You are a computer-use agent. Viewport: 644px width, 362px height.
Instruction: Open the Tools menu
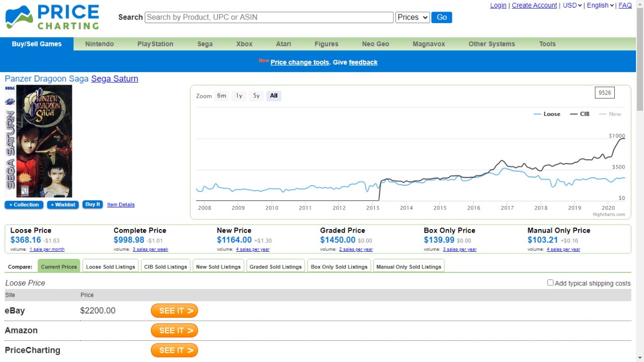coord(547,44)
